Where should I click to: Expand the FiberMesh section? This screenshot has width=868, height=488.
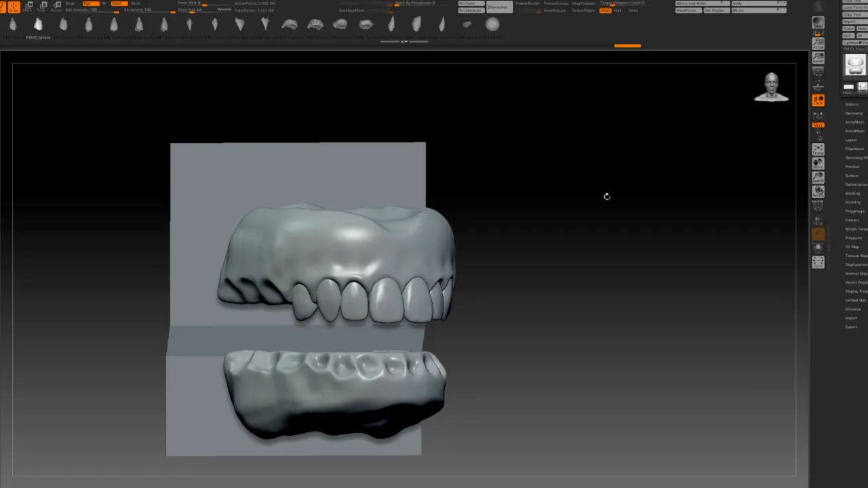[x=854, y=148]
